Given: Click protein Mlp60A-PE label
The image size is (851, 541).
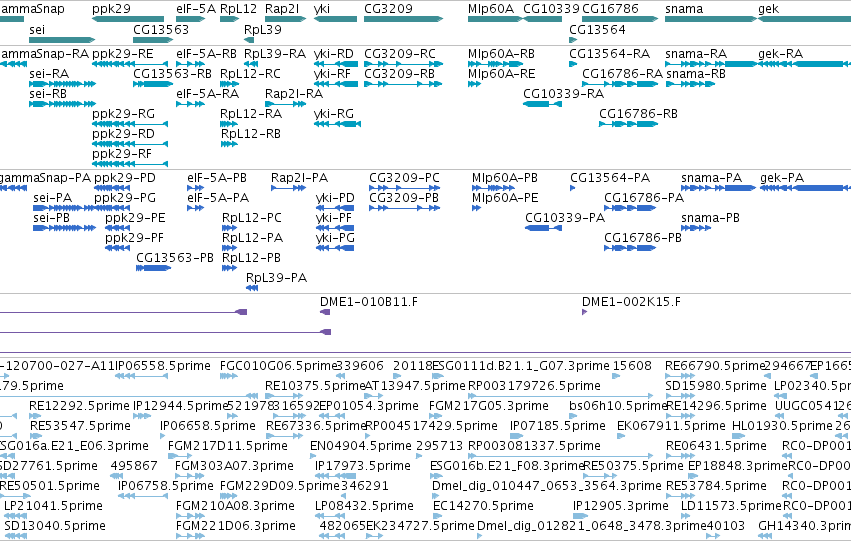Looking at the screenshot, I should click(x=505, y=198).
